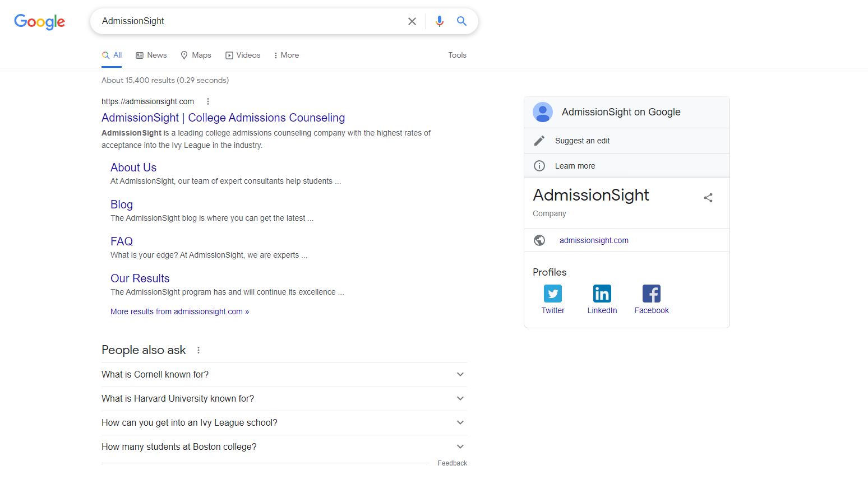The height and width of the screenshot is (484, 868).
Task: Select the All results tab
Action: 112,55
